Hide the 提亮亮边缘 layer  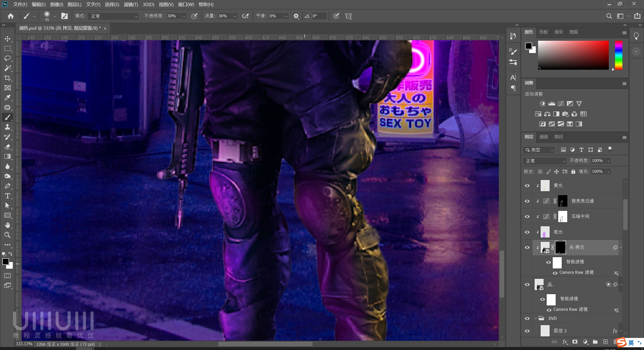527,201
